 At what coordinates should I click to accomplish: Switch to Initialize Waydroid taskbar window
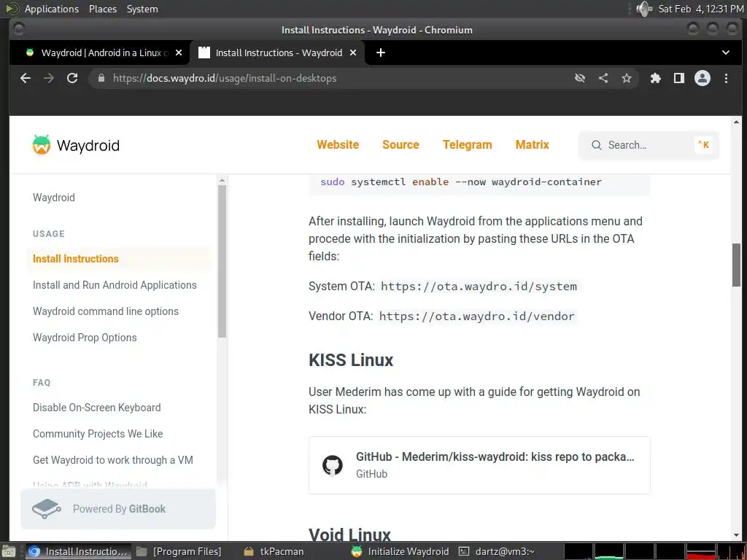point(400,551)
